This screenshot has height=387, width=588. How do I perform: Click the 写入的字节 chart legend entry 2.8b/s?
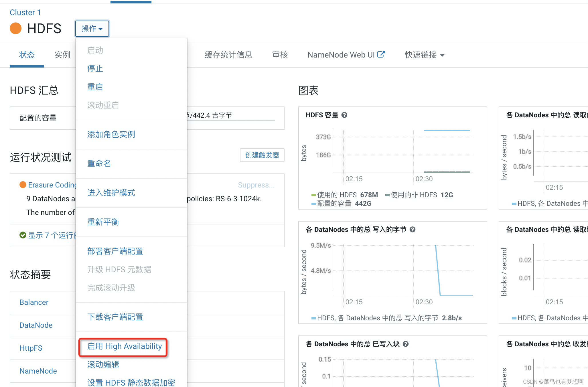387,318
